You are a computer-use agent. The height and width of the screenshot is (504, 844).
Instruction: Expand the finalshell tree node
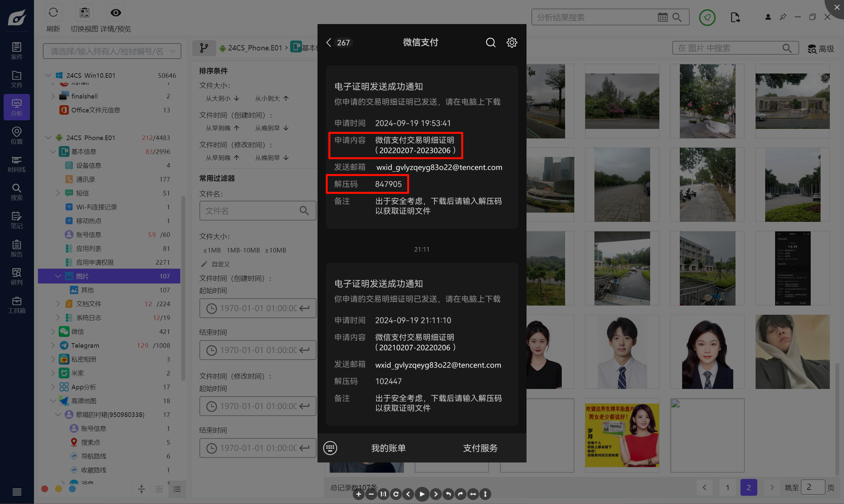click(53, 96)
